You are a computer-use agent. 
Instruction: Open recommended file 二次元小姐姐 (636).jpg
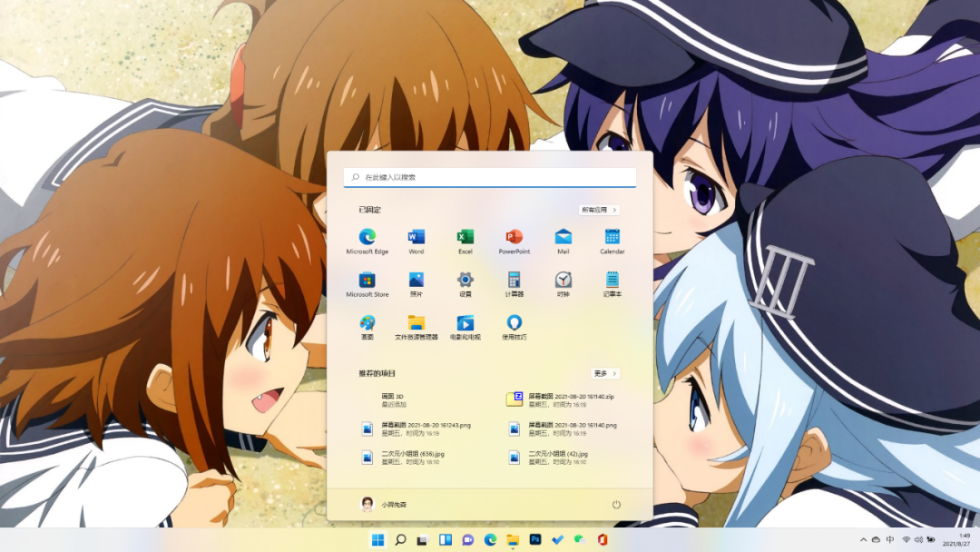(413, 457)
